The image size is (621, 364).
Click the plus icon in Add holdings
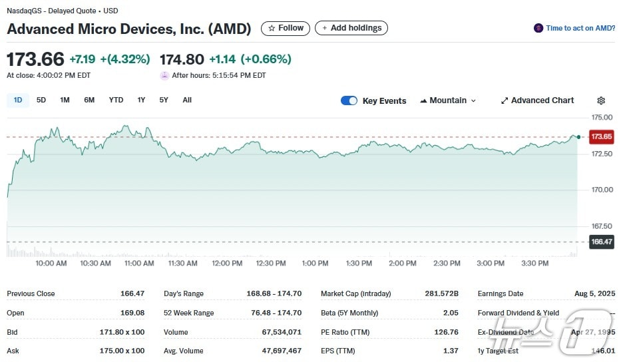(324, 28)
